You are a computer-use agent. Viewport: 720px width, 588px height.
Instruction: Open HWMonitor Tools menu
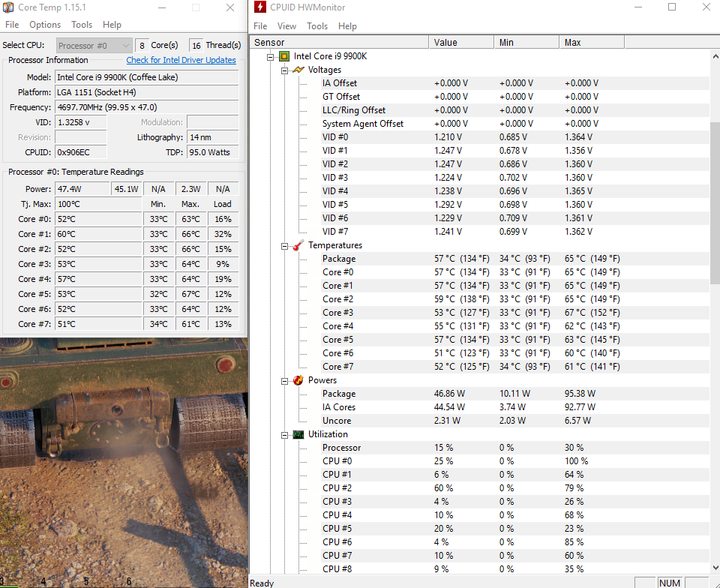pos(317,26)
